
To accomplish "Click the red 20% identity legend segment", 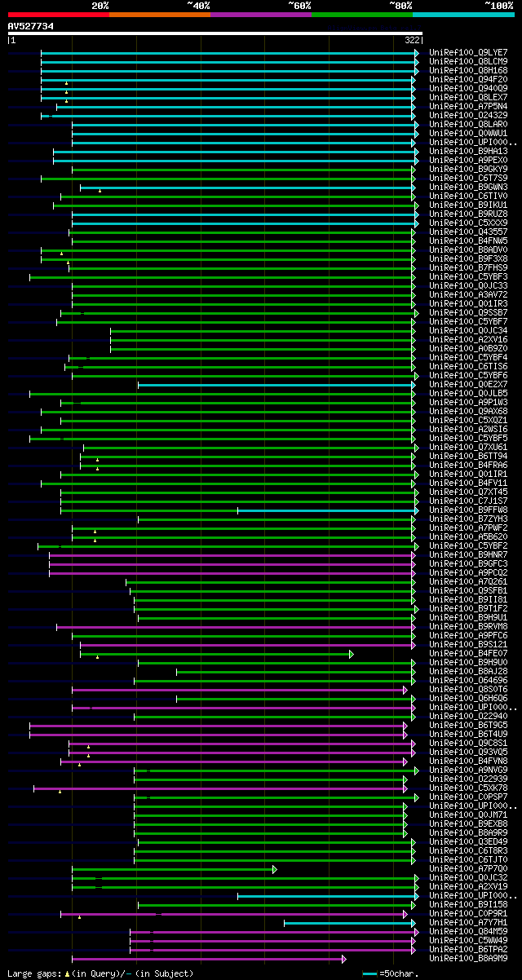I will click(x=58, y=14).
